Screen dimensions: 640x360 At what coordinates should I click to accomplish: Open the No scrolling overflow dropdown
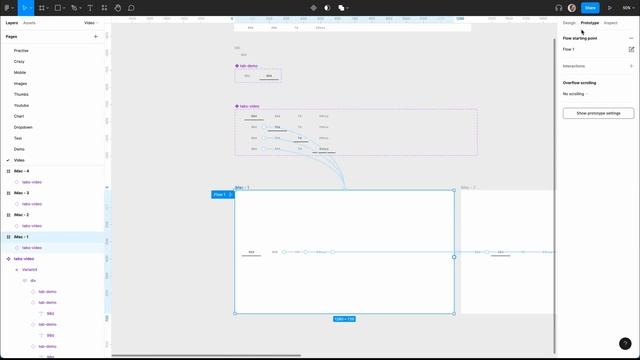(x=576, y=94)
